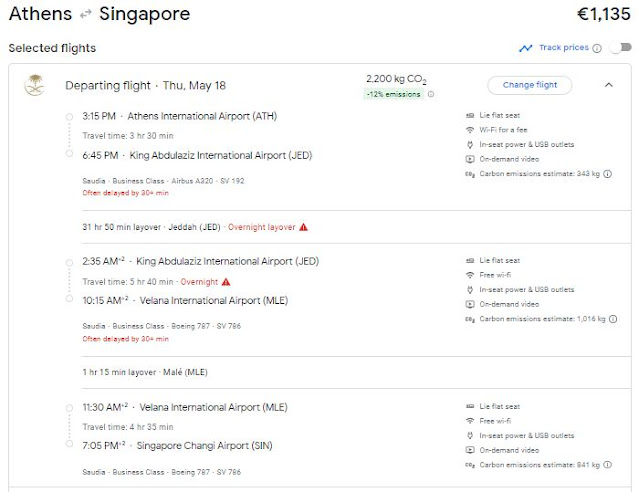The height and width of the screenshot is (492, 639).
Task: Click '10:15 AM Velana International Airport (MLE)' arrival
Action: click(x=185, y=301)
